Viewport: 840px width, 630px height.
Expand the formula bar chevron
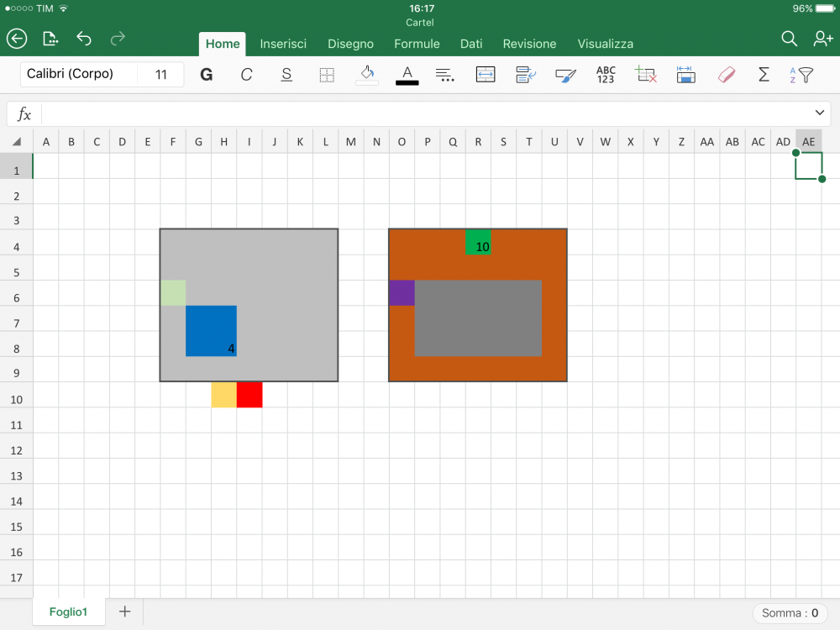coord(820,113)
